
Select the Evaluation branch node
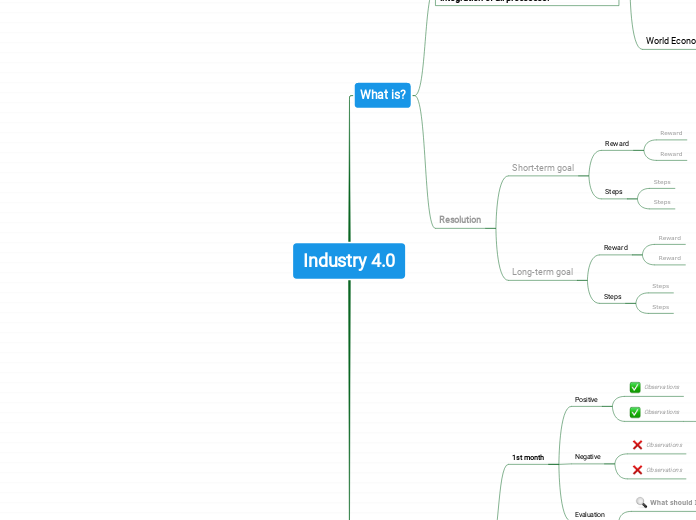(x=589, y=514)
